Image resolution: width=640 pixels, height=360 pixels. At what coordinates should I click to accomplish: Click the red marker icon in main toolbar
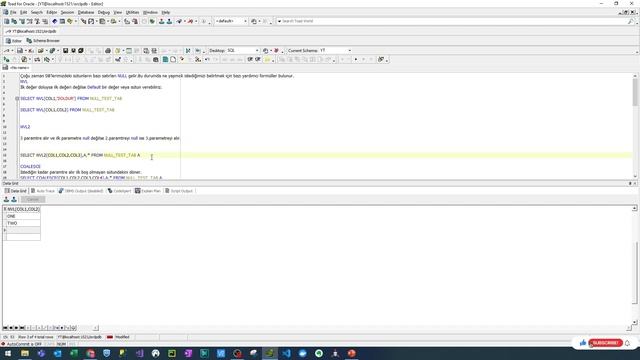190,21
